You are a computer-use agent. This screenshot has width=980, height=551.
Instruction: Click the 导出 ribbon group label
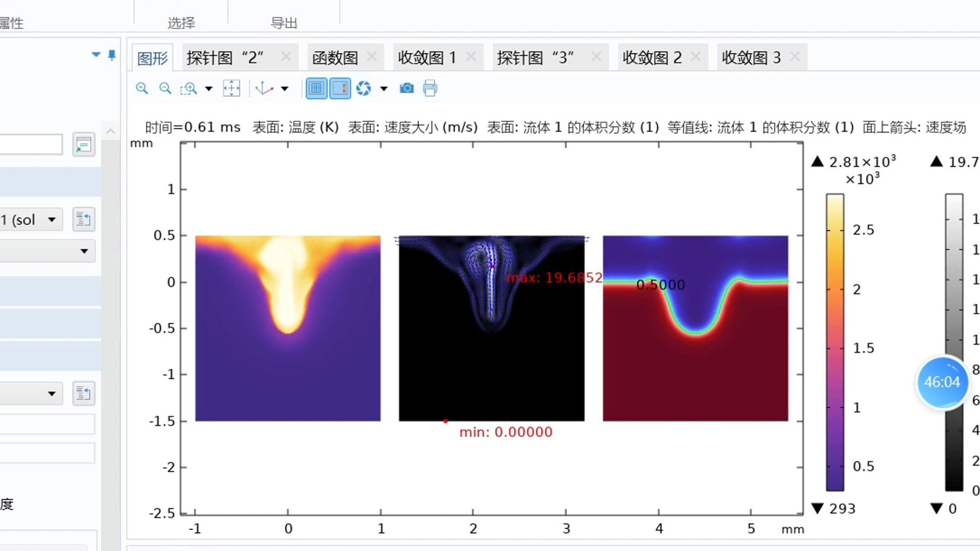pyautogui.click(x=284, y=23)
